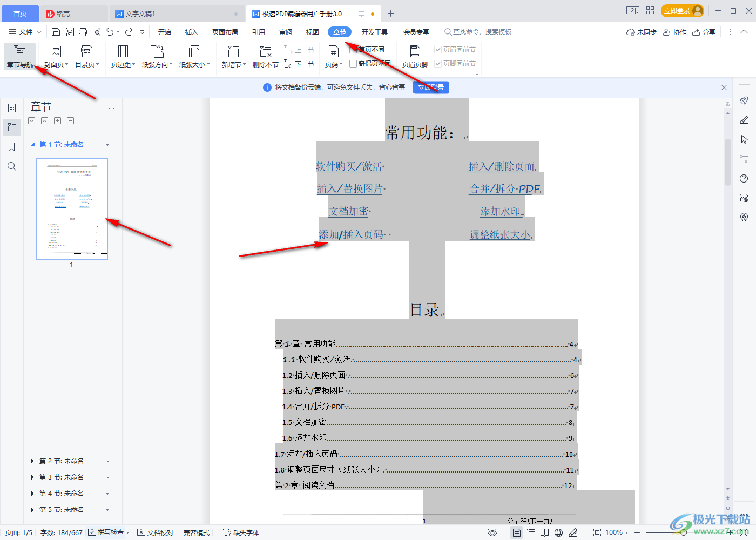Click the 章节导航 chapter navigation button
This screenshot has height=540, width=756.
(20, 57)
